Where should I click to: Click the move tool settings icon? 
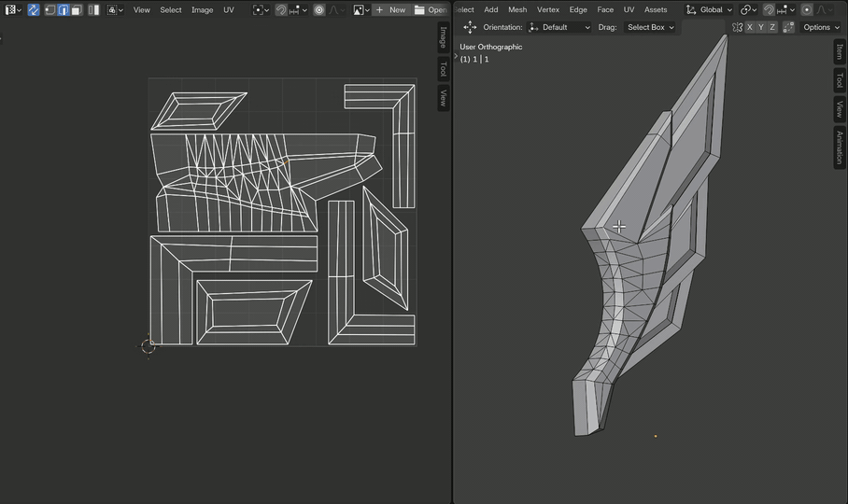(x=470, y=27)
